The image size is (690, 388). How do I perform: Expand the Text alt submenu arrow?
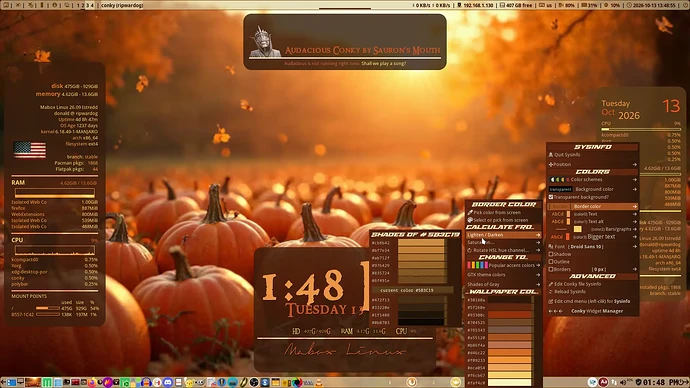(x=635, y=222)
